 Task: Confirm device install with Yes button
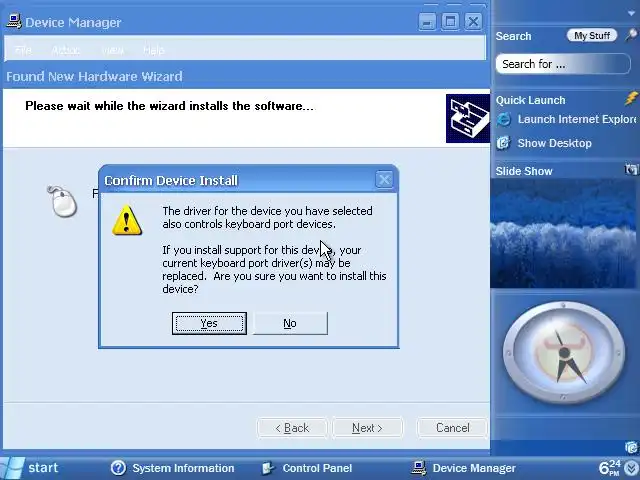tap(209, 323)
